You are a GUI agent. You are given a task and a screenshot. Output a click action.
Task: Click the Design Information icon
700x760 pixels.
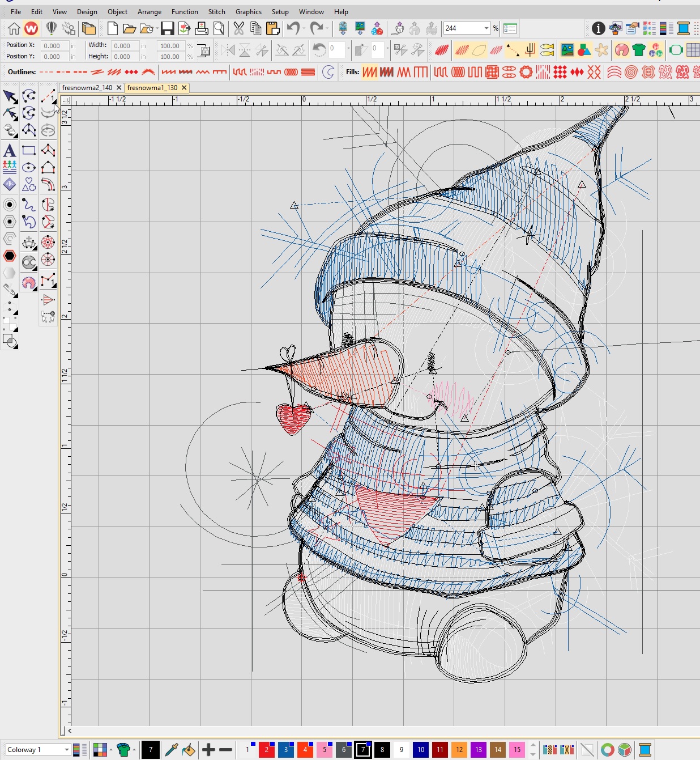598,28
